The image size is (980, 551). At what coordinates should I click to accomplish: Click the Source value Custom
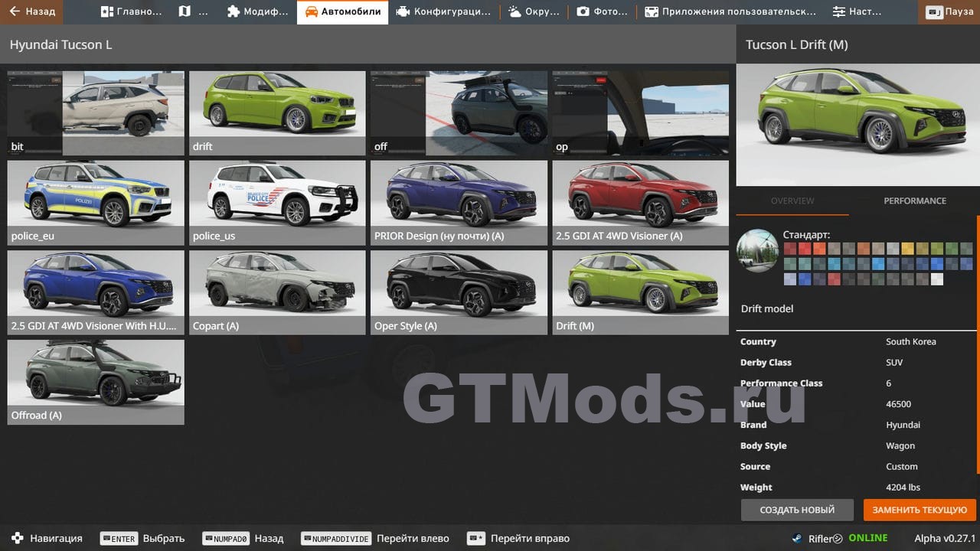pyautogui.click(x=902, y=466)
